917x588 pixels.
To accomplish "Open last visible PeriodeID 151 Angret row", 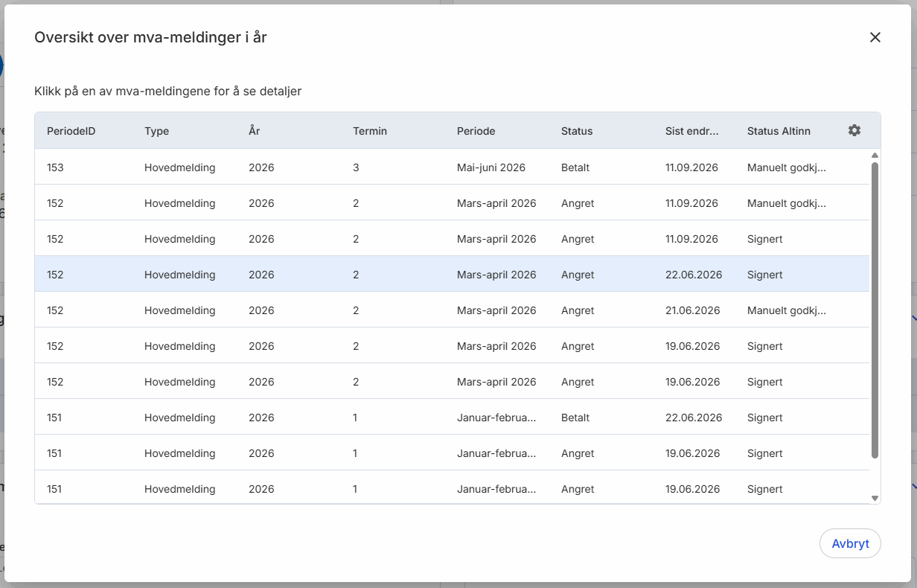I will tap(452, 488).
